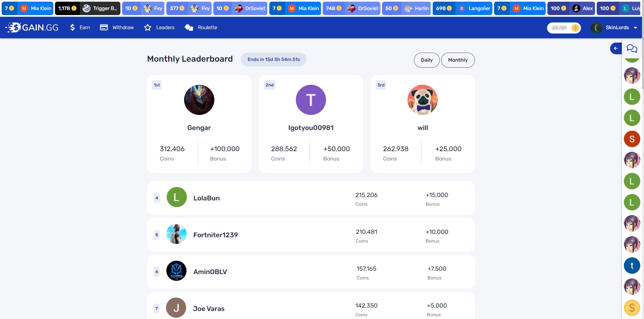Screen dimensions: 644x319
Task: Click the chat bubbles icon
Action: [x=632, y=48]
